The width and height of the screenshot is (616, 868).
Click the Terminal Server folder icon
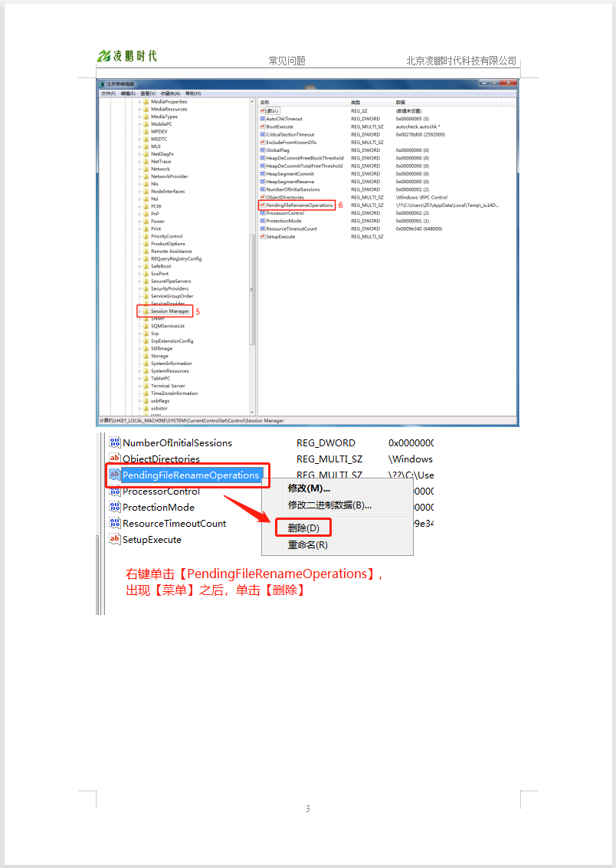(146, 386)
